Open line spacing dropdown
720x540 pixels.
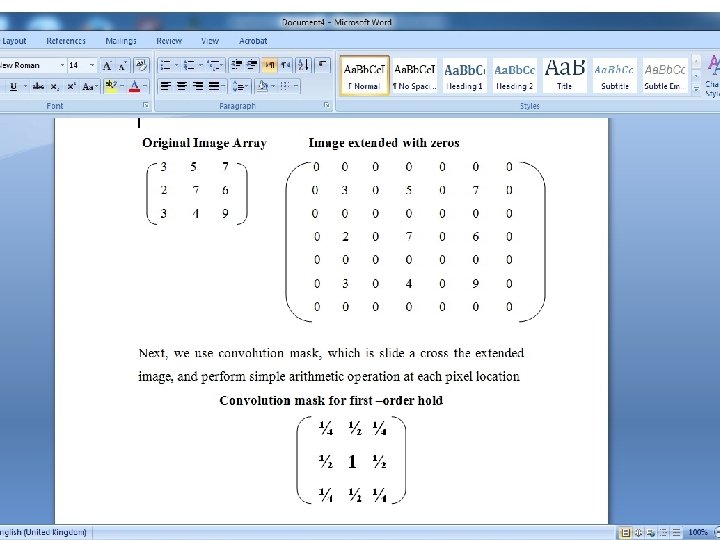(x=240, y=86)
